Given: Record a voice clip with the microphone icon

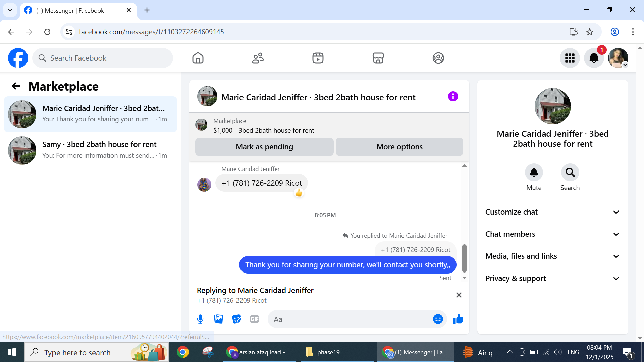Looking at the screenshot, I should (x=200, y=319).
